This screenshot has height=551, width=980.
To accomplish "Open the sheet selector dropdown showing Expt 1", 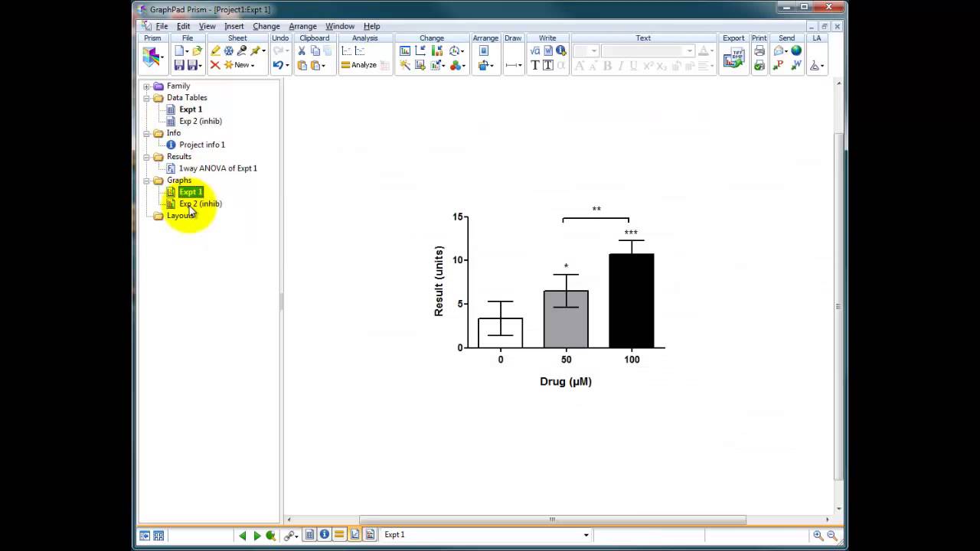I will pyautogui.click(x=586, y=535).
